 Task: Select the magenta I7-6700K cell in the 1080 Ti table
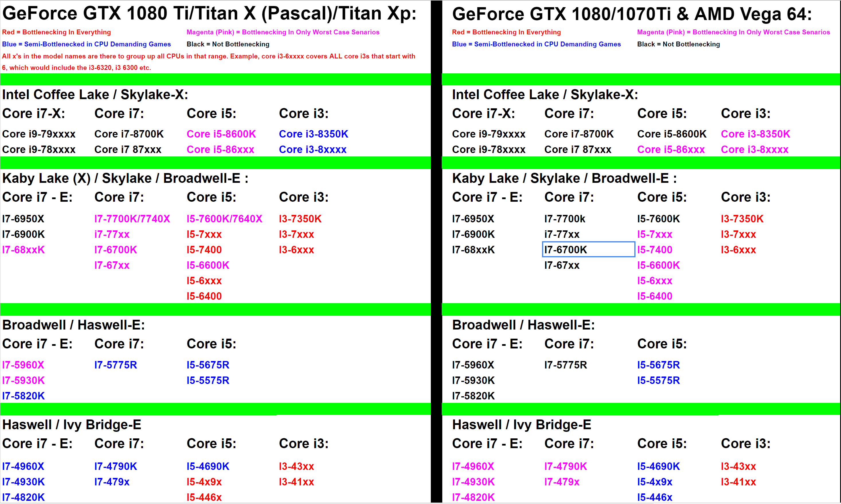click(x=116, y=250)
